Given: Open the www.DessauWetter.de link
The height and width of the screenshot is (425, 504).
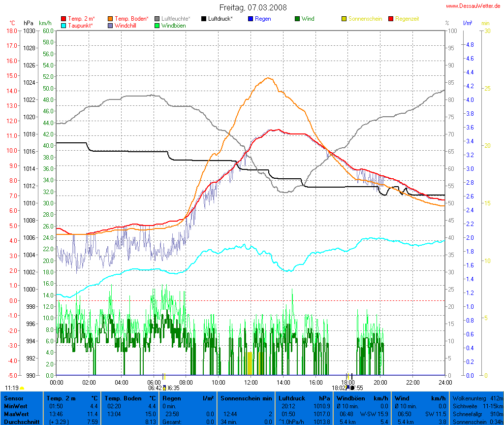Looking at the screenshot, I should 473,6.
